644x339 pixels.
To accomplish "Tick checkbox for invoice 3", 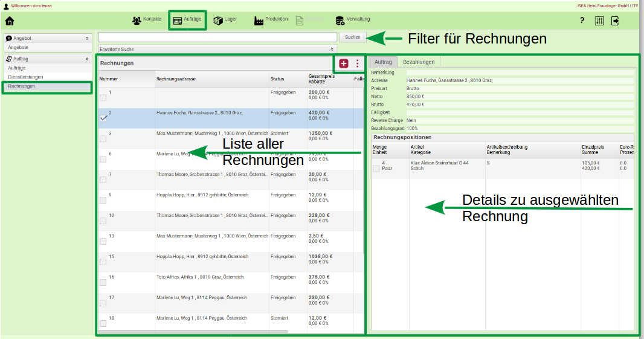I will [x=103, y=139].
